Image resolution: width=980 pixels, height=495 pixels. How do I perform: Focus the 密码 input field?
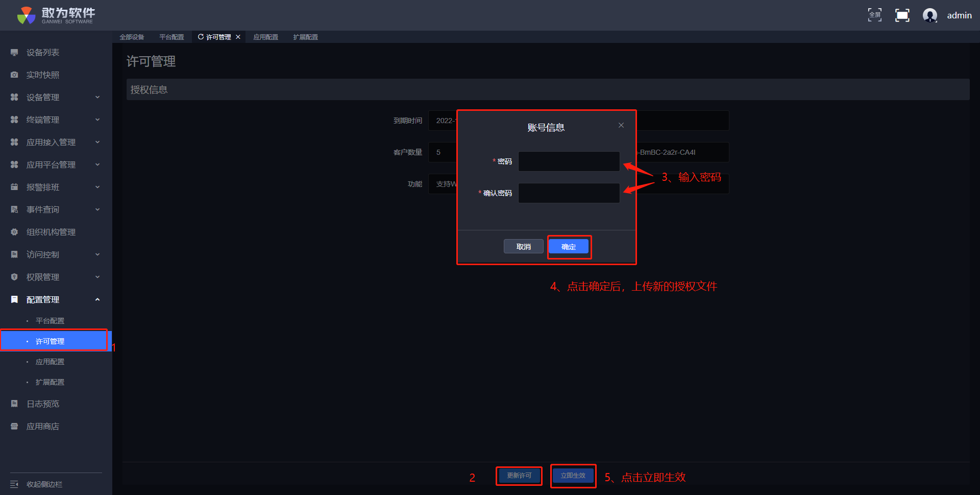pyautogui.click(x=569, y=161)
